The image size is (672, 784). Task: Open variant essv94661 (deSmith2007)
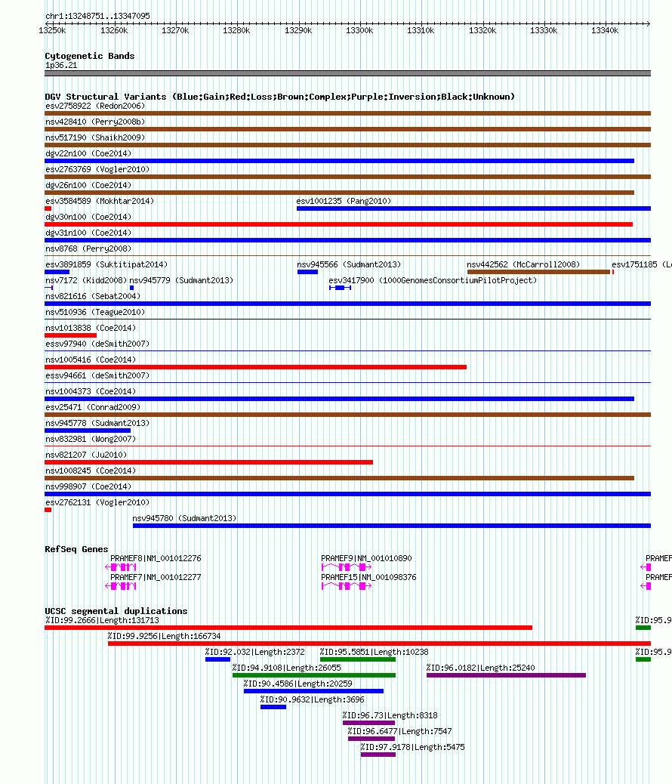(97, 375)
